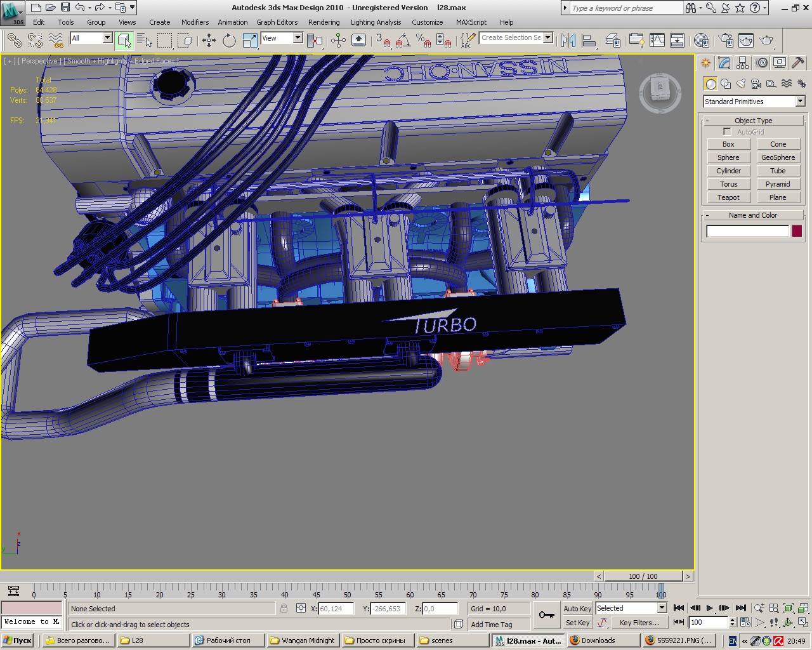Open the Edit menu
The image size is (812, 650).
coord(39,22)
